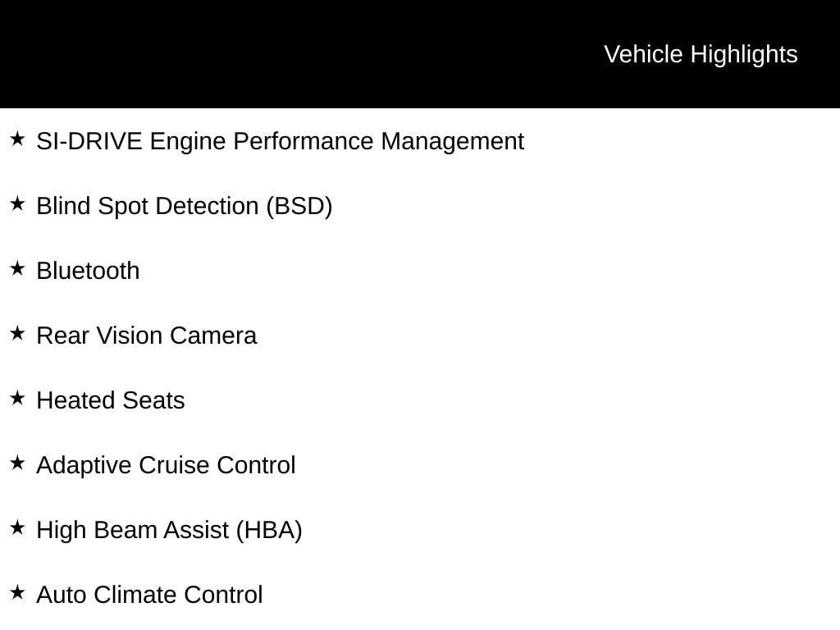
Task: Select the Auto Climate Control text
Action: pos(149,595)
